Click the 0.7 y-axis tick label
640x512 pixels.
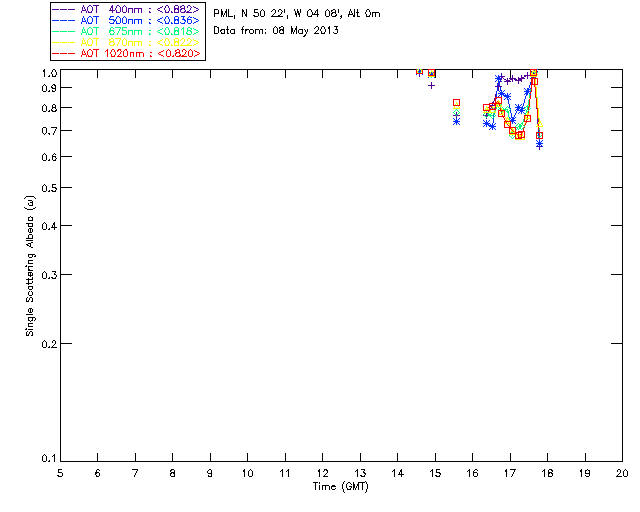[x=49, y=131]
